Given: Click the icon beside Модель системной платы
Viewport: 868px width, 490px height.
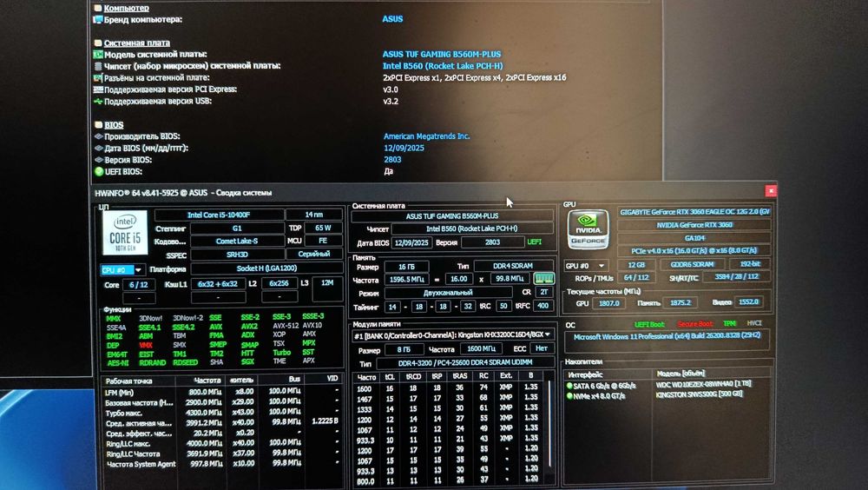Looking at the screenshot, I should [x=98, y=55].
